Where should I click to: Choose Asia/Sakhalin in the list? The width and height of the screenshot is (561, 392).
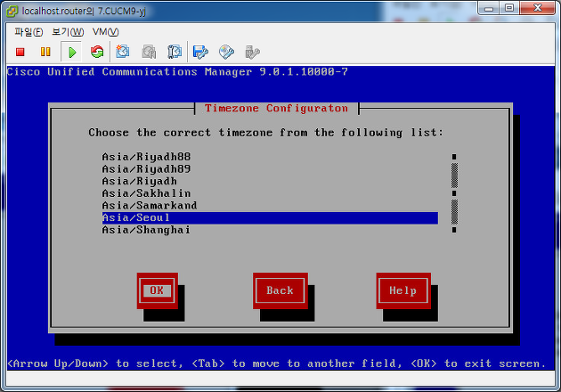click(270, 193)
